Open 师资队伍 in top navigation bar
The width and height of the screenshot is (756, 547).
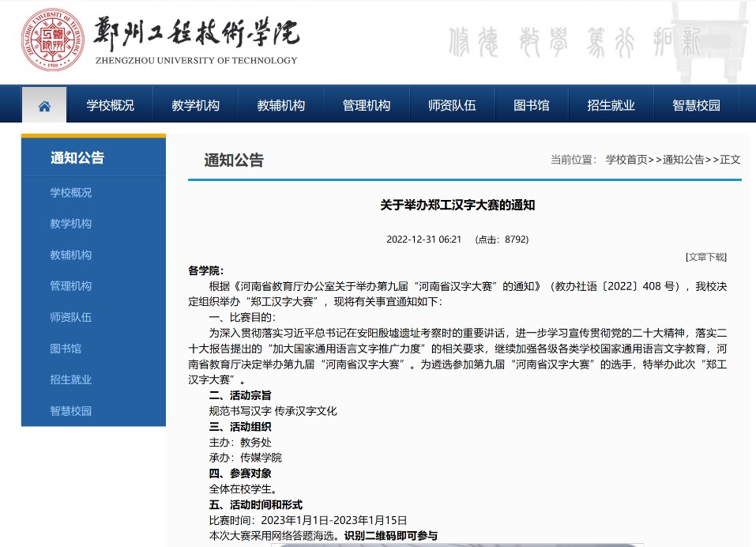pos(452,105)
